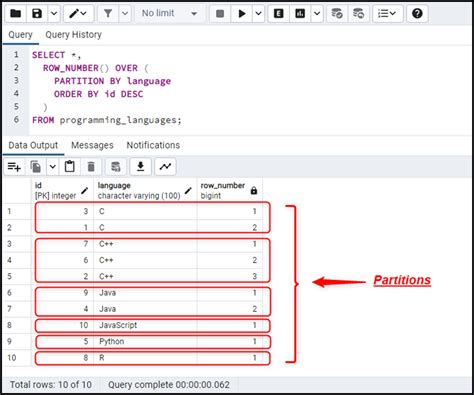Screen dimensions: 474x395
Task: Click 'Query complete 00:00:00.062' status text
Action: 169,385
